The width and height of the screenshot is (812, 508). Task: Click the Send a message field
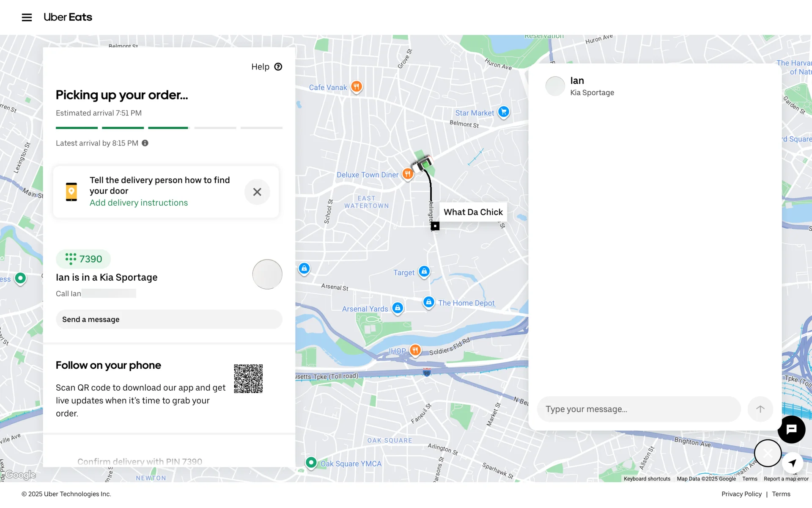click(x=169, y=320)
